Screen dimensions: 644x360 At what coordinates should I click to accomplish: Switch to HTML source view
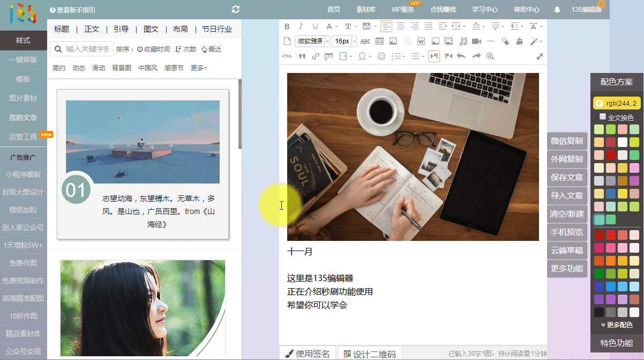(x=287, y=56)
